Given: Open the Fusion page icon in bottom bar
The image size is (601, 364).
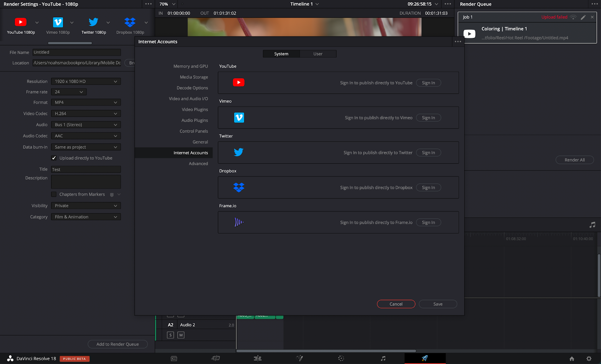Looking at the screenshot, I should (299, 358).
